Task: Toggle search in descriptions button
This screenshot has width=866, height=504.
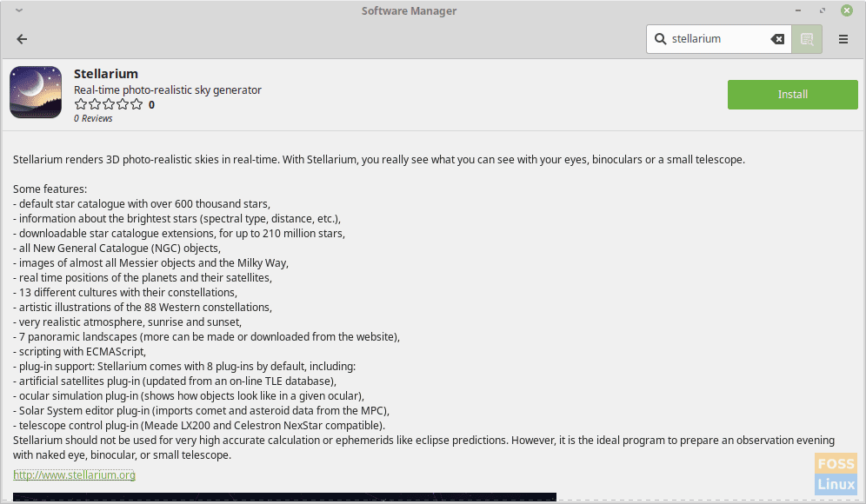Action: pyautogui.click(x=806, y=39)
